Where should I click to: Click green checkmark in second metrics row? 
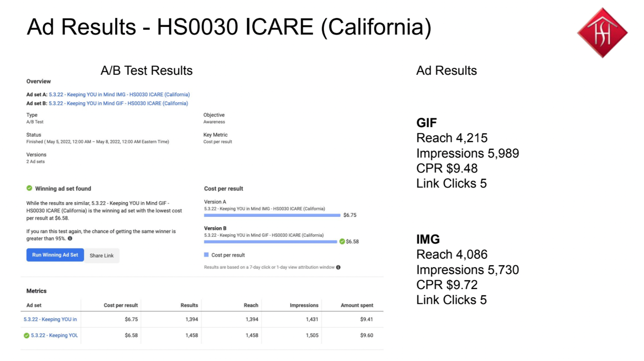(x=26, y=335)
